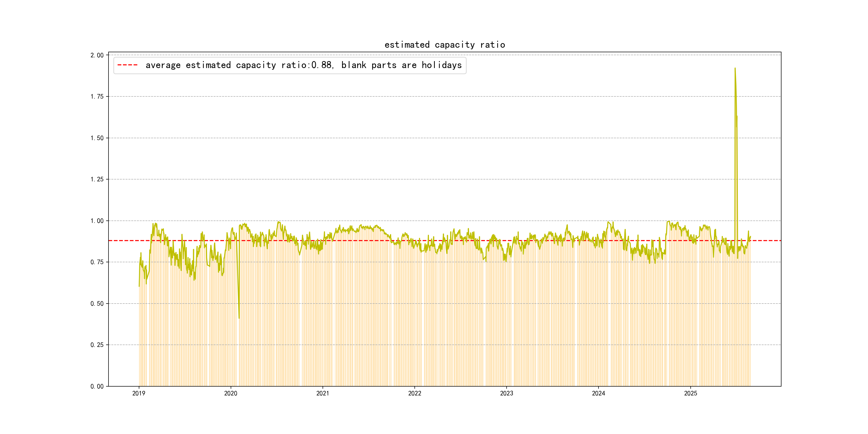Click the 2023 x-axis tick label
The height and width of the screenshot is (434, 868).
[506, 393]
